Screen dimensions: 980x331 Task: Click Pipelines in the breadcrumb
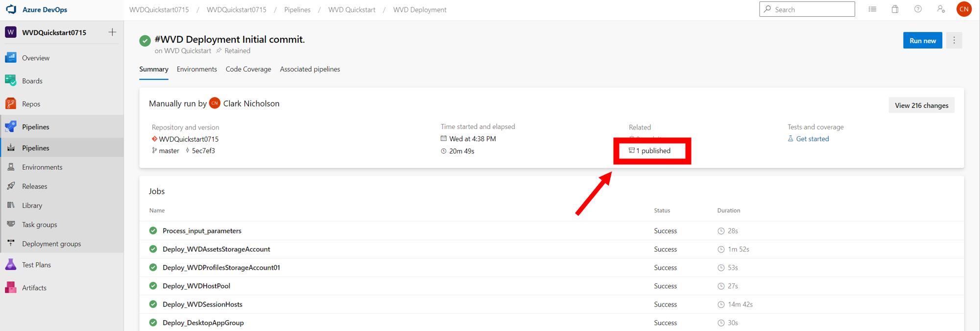[297, 10]
